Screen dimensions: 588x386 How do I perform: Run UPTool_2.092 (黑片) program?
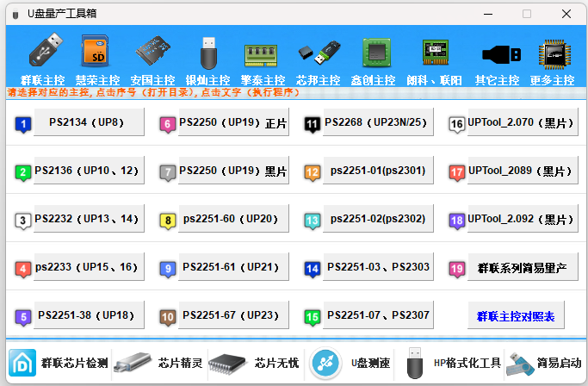[523, 219]
